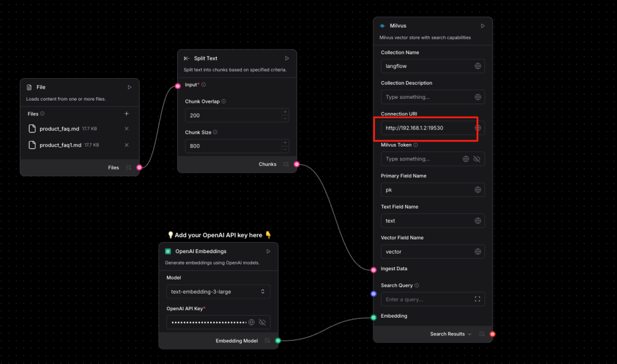Open the Input info icon in Split Text
Screen dimensions: 617x364
[203, 85]
